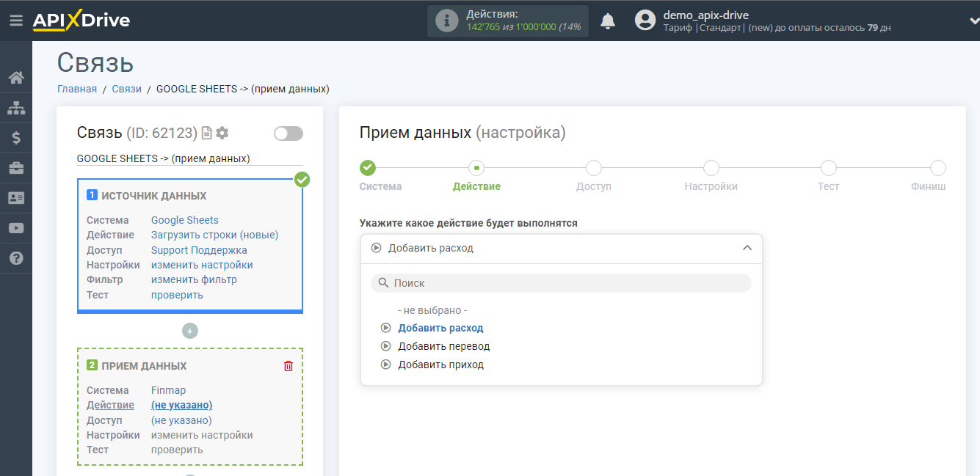Click the green check on data source block
Screen dimensions: 980x476
[x=302, y=180]
